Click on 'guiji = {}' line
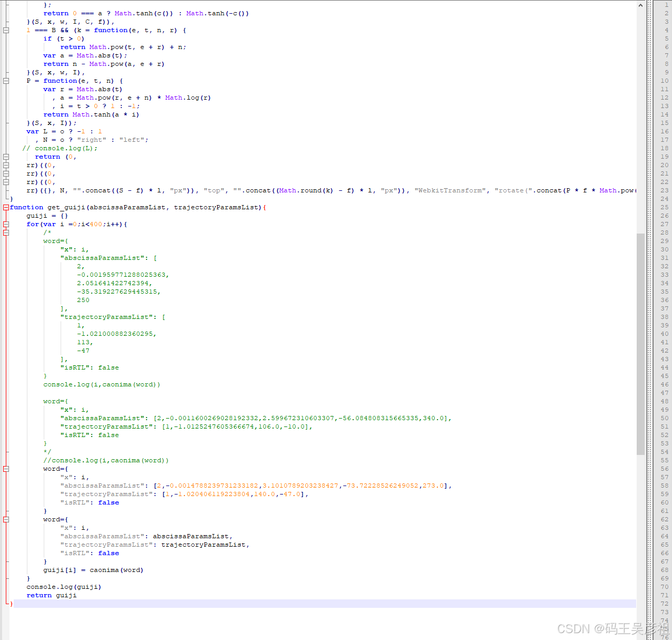 (47, 216)
